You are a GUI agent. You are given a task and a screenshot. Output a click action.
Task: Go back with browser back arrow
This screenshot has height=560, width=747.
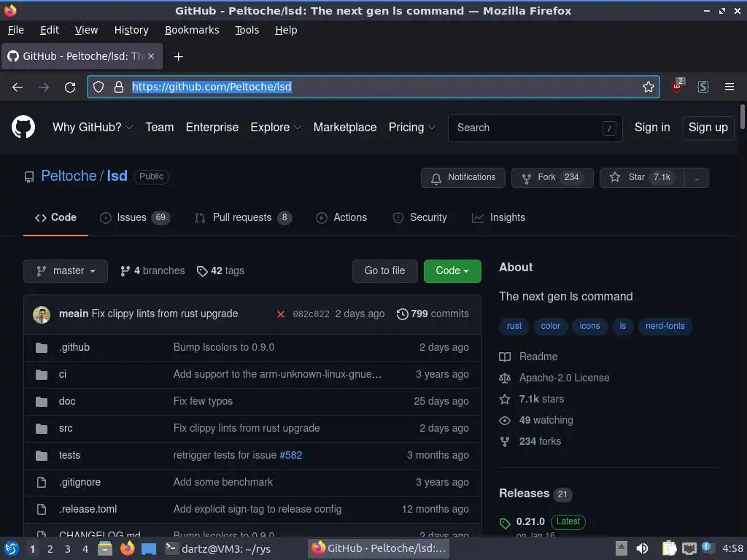tap(18, 87)
